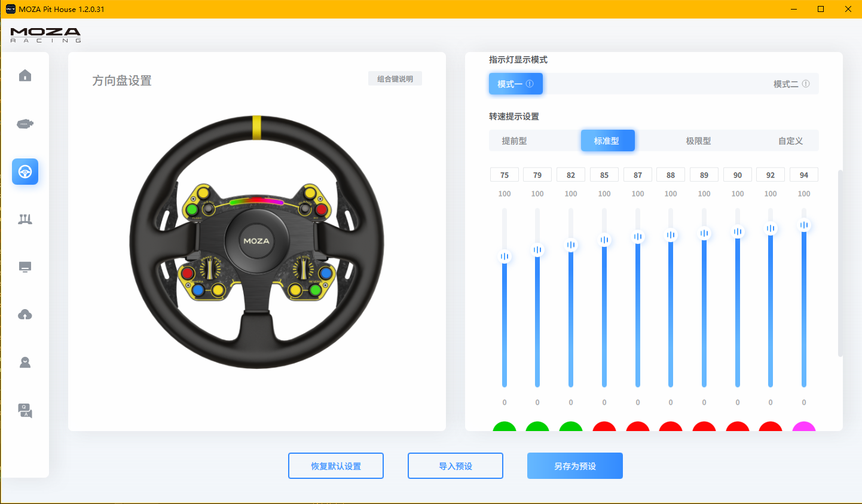Image resolution: width=862 pixels, height=504 pixels.
Task: Click the slider handle under value 87
Action: click(638, 237)
